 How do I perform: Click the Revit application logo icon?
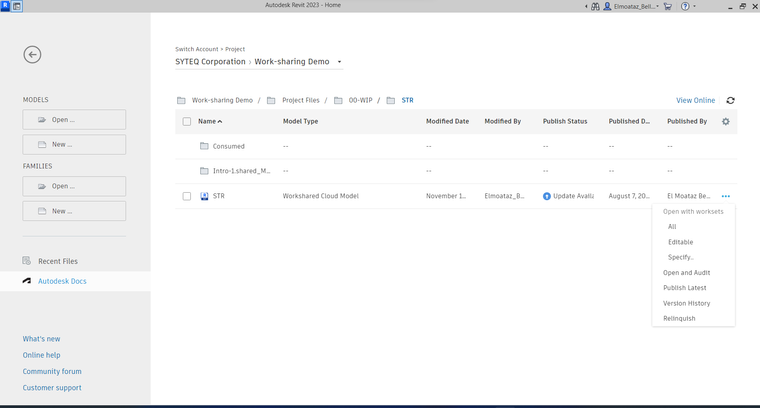(5, 6)
